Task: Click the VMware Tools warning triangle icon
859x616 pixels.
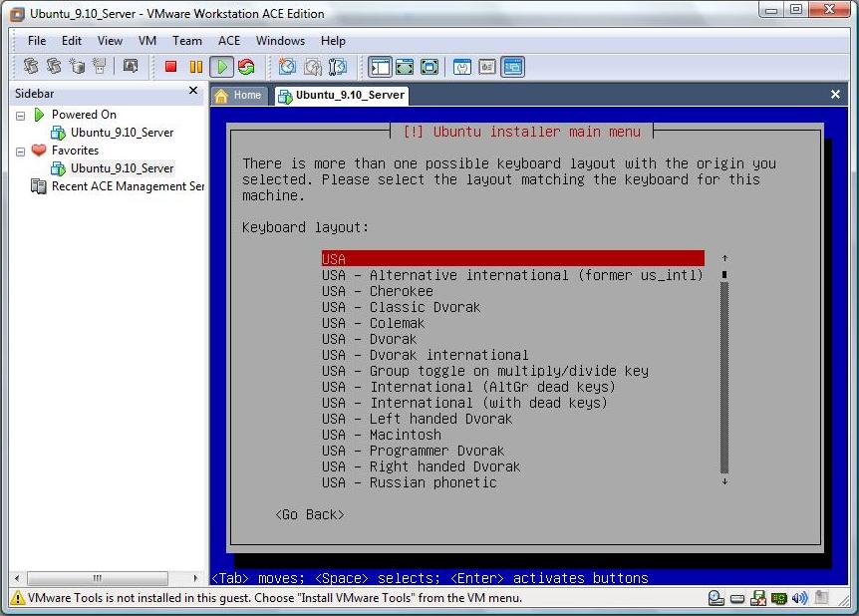Action: pyautogui.click(x=17, y=597)
